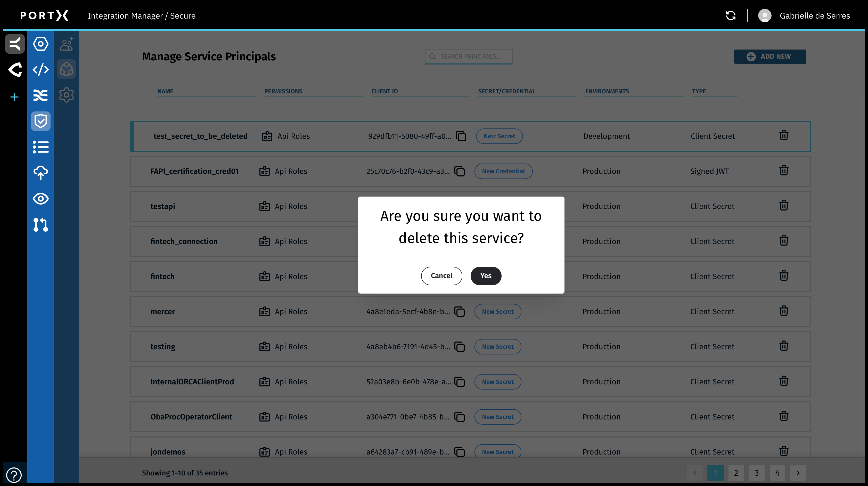868x486 pixels.
Task: Click the data flows sidebar icon
Action: [40, 95]
